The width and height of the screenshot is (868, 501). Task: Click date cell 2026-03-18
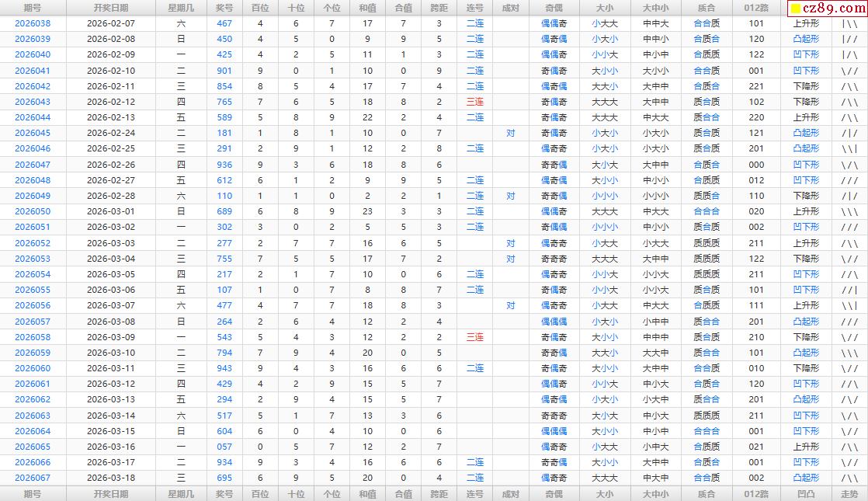click(110, 478)
